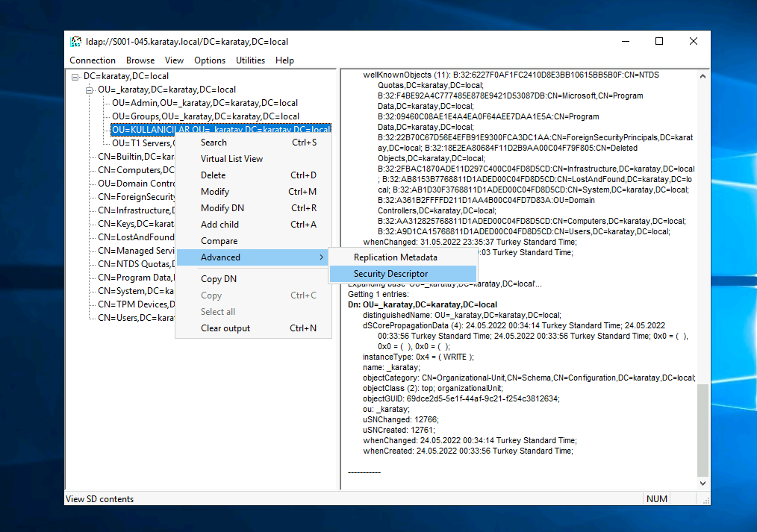This screenshot has width=757, height=532.
Task: Choose Modify DN from the context menu
Action: pos(253,208)
